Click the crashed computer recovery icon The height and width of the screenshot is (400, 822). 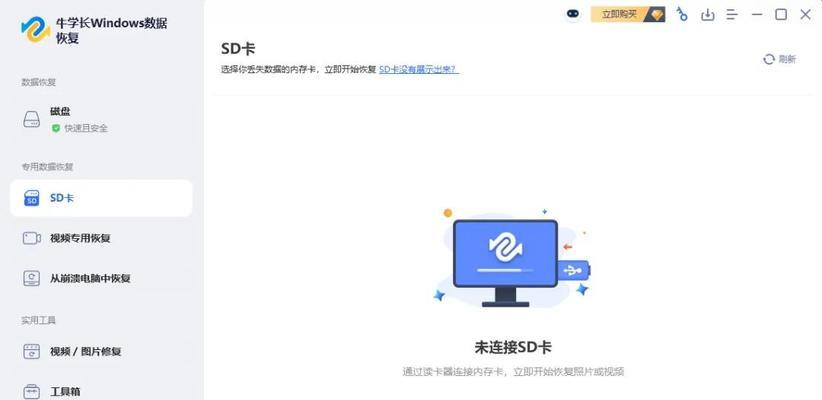(x=32, y=278)
